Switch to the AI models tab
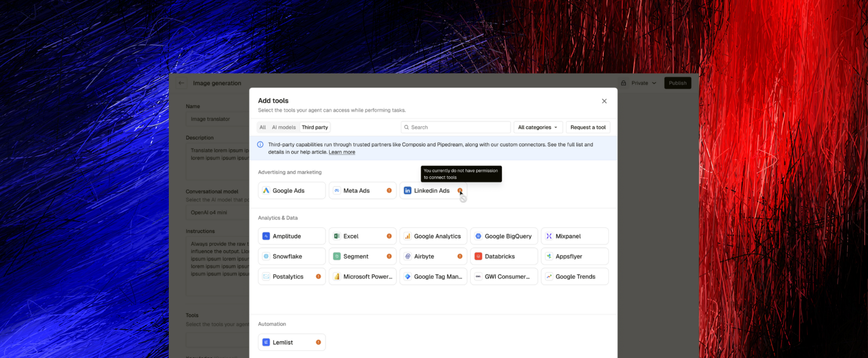This screenshot has height=358, width=868. coord(284,127)
